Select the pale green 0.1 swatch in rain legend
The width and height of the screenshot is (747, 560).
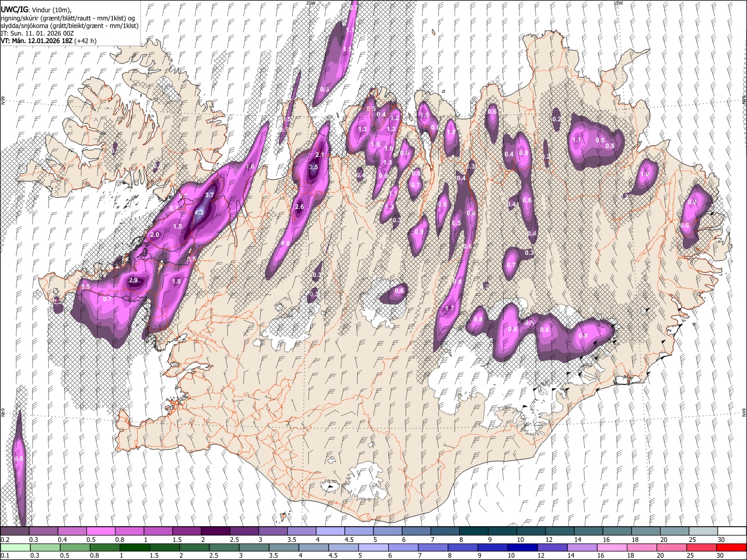pyautogui.click(x=15, y=547)
